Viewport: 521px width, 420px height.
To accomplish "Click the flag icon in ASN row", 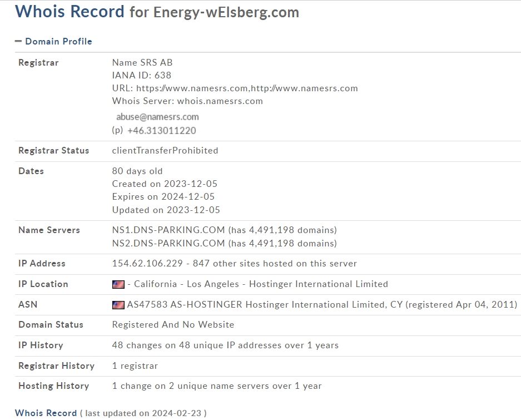I will (x=118, y=305).
